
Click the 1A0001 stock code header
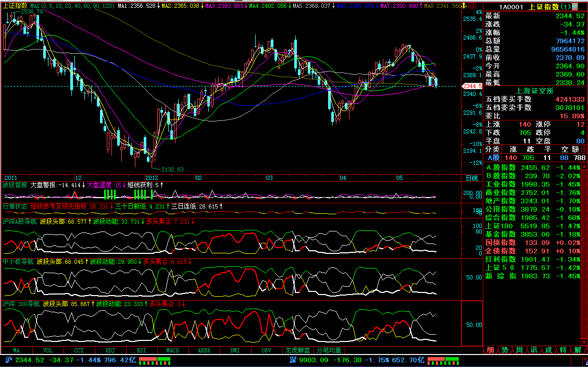point(511,7)
